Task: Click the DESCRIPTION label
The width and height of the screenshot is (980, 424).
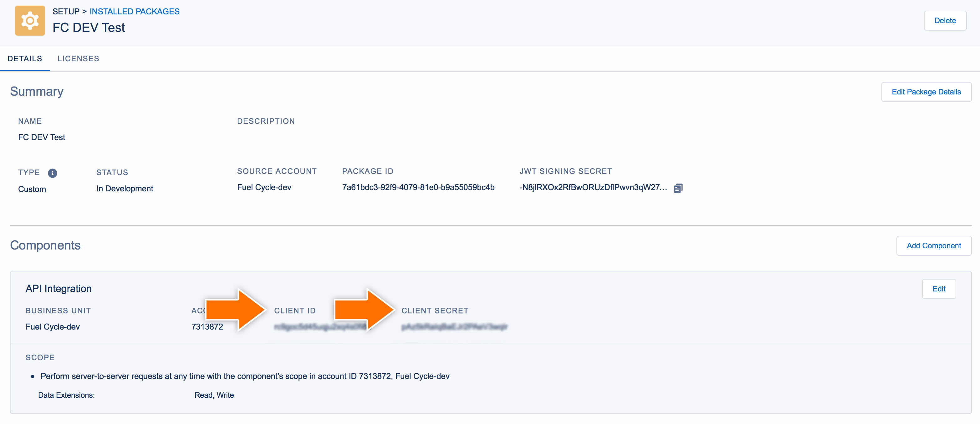Action: pyautogui.click(x=266, y=121)
